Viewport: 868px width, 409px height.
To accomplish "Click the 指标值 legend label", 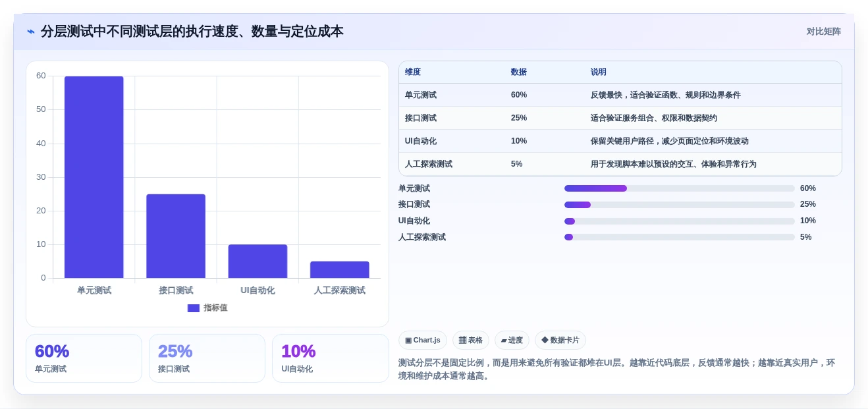I will click(x=215, y=308).
